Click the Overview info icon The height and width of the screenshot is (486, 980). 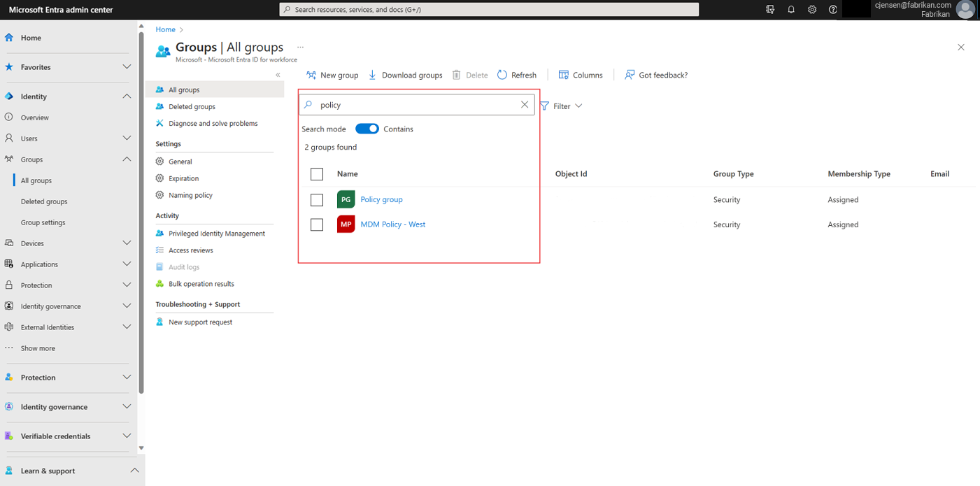(x=9, y=117)
